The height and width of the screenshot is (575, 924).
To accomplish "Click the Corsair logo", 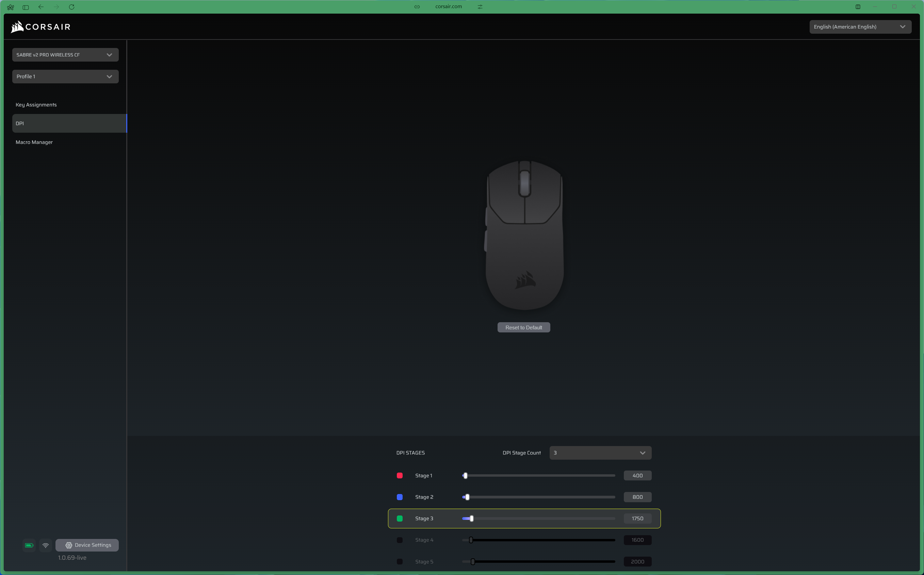I will [x=41, y=27].
